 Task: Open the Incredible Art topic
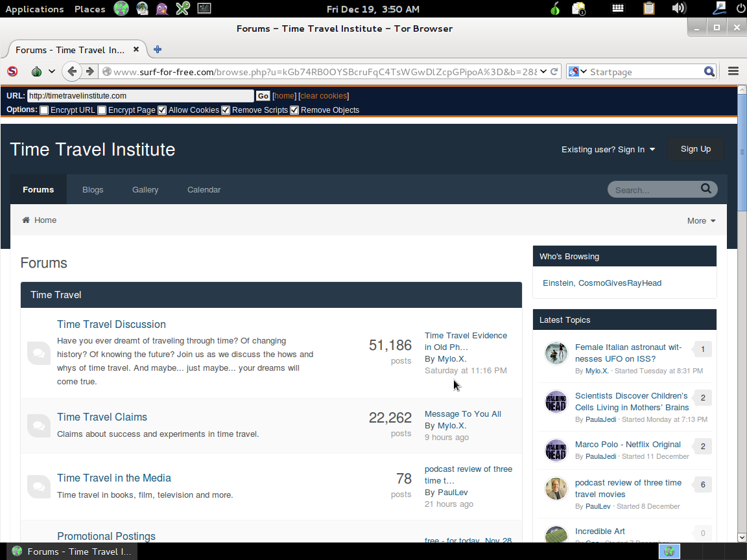click(600, 531)
